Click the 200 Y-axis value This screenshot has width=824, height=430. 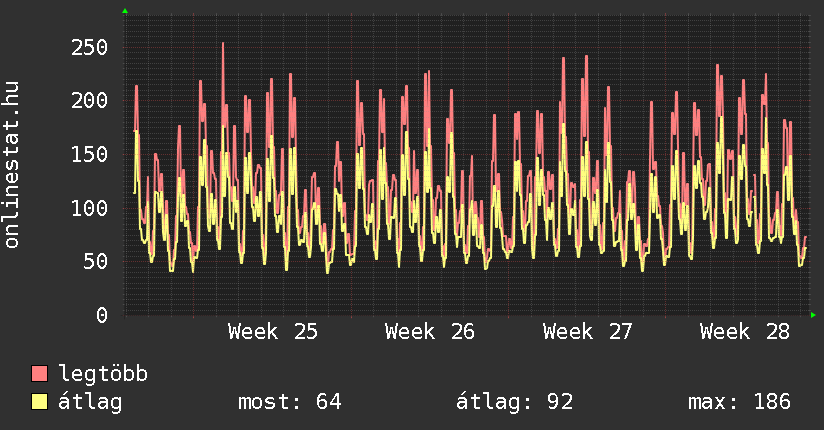[x=89, y=100]
